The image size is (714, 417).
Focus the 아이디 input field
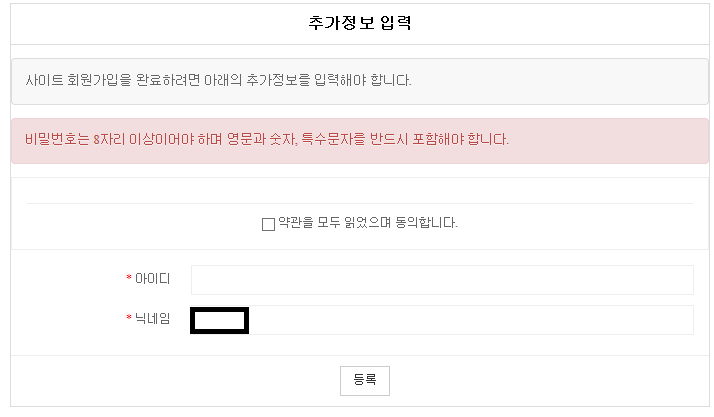pyautogui.click(x=442, y=280)
